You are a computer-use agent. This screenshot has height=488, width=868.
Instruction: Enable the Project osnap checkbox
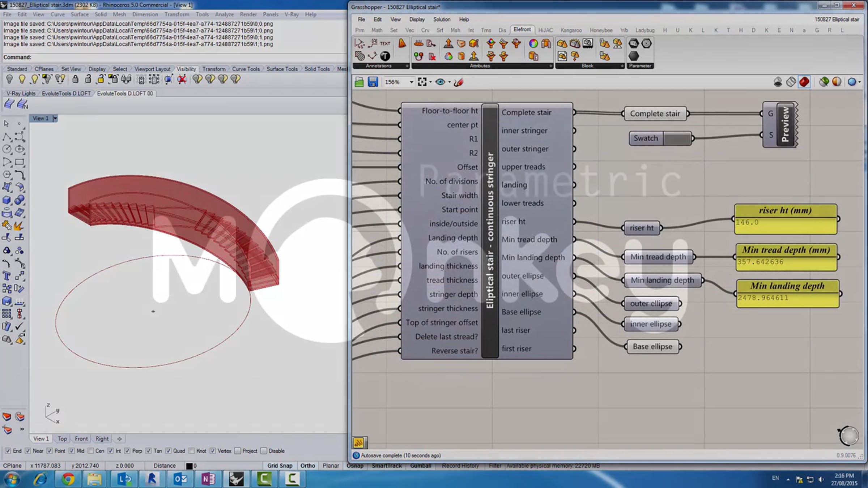coord(238,451)
